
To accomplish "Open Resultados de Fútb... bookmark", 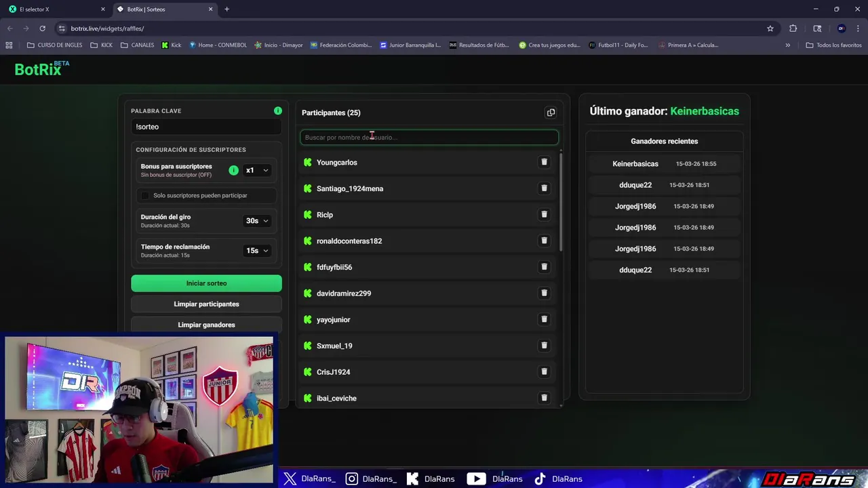I will (479, 45).
